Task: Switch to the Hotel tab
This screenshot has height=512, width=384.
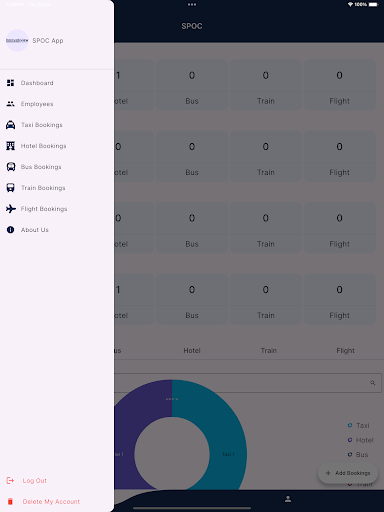Action: point(192,350)
